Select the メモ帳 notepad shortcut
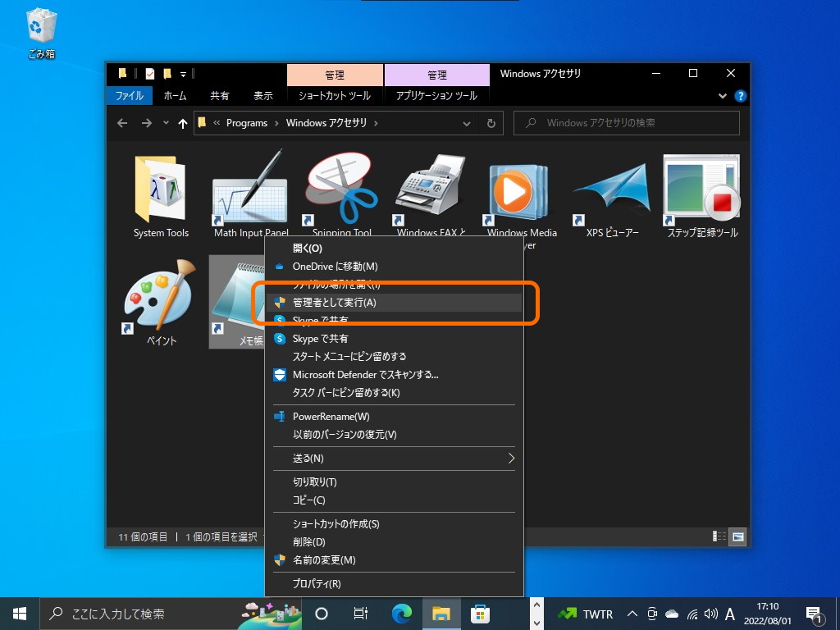The image size is (840, 630). pyautogui.click(x=237, y=301)
